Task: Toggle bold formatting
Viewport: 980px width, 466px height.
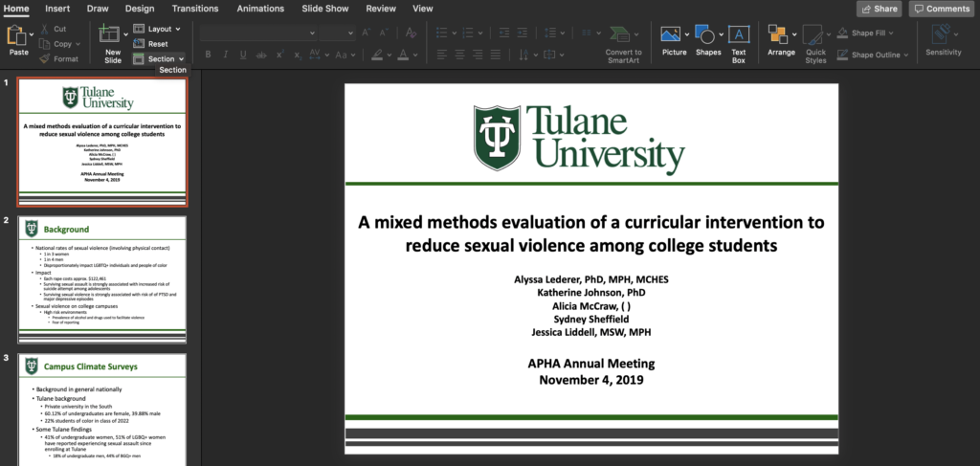Action: click(208, 55)
